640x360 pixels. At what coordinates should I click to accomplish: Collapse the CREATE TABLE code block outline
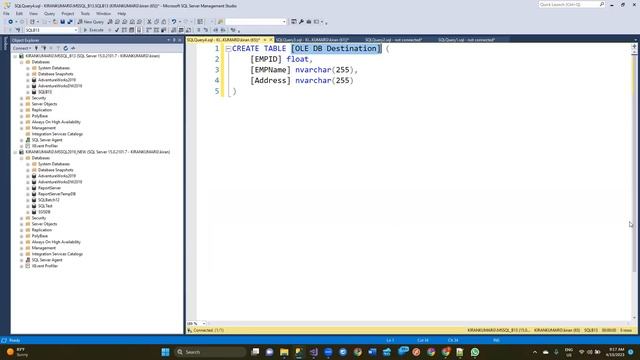(228, 49)
